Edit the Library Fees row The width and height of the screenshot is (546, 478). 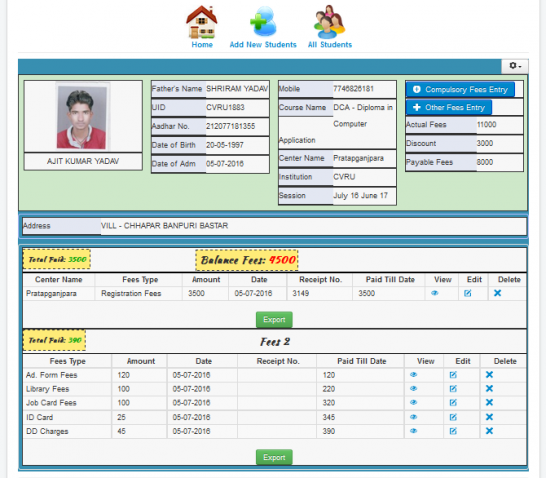[x=453, y=389]
